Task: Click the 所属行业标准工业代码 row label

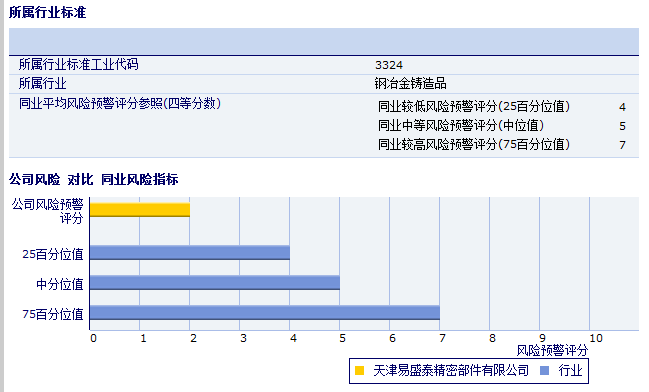Action: [x=79, y=65]
